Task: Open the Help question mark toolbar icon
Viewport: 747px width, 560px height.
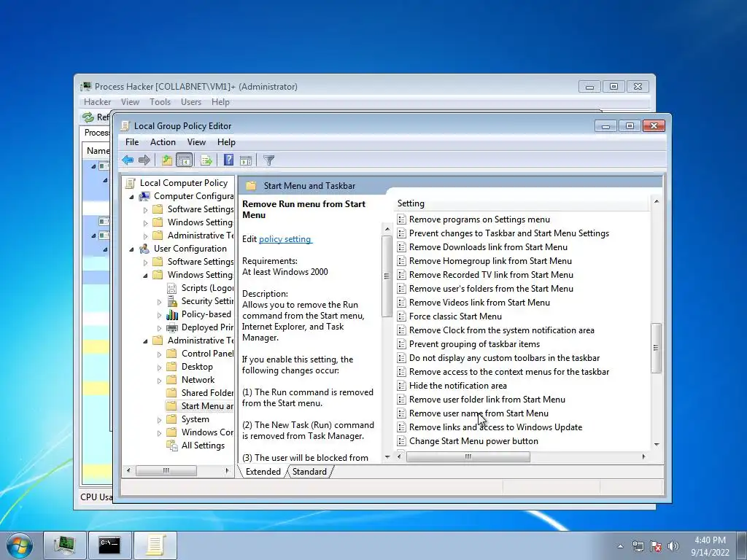Action: click(x=228, y=160)
